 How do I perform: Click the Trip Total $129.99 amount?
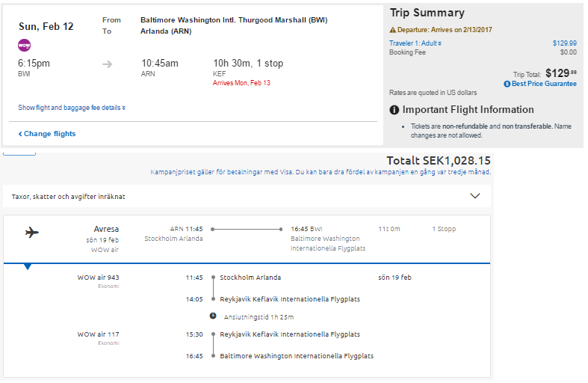click(561, 73)
